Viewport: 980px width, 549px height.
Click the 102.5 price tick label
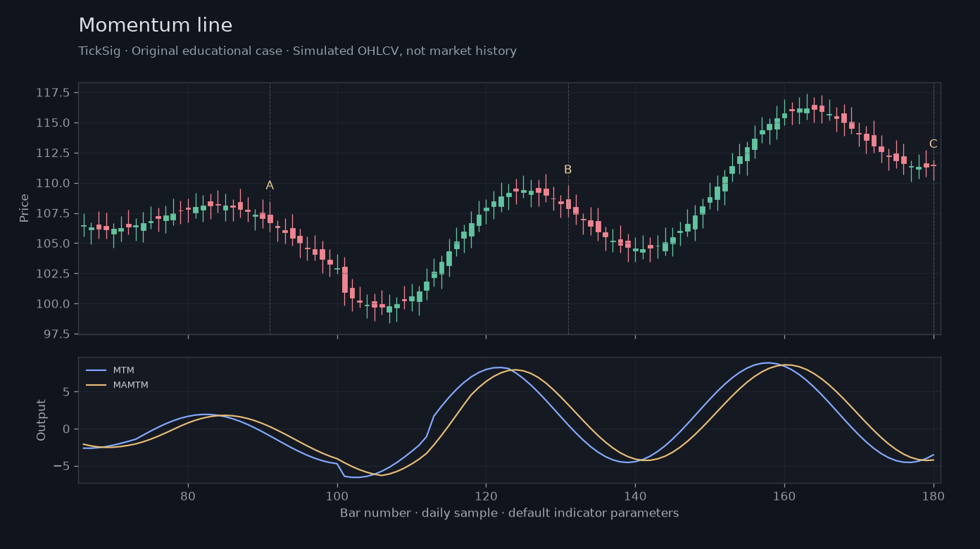tap(54, 274)
